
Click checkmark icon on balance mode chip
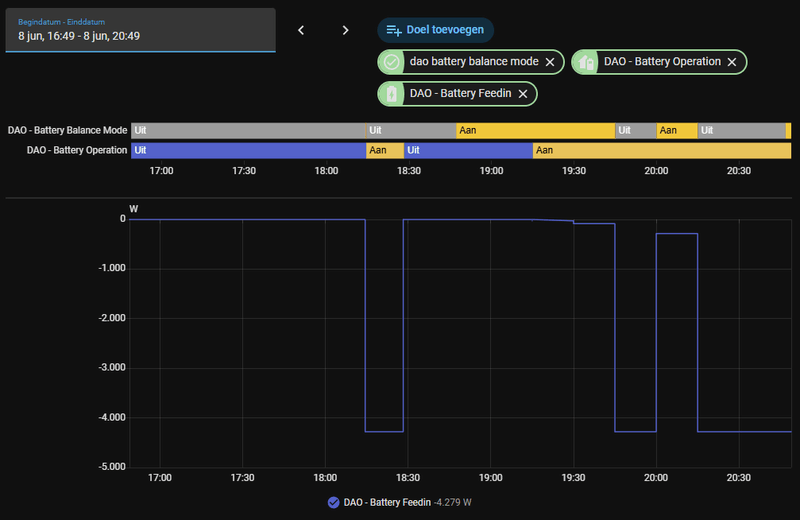click(391, 62)
